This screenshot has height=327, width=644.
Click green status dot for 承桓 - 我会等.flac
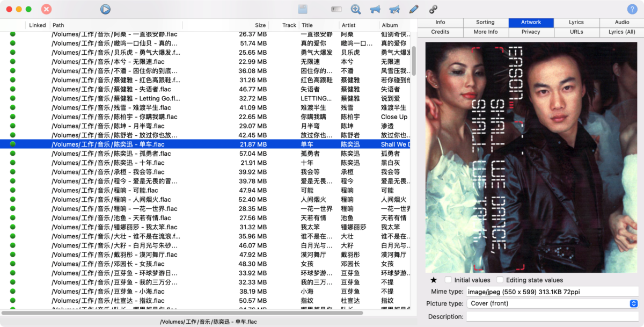(13, 172)
